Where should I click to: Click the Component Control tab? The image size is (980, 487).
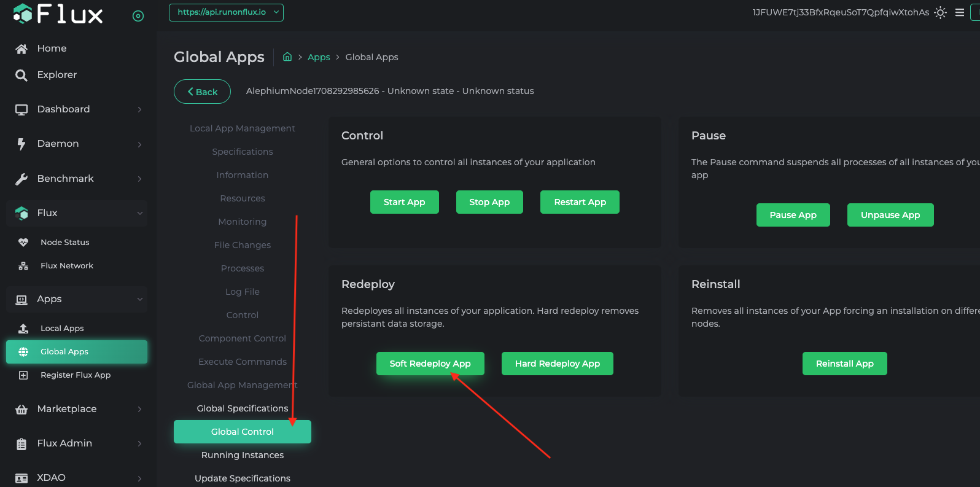243,338
